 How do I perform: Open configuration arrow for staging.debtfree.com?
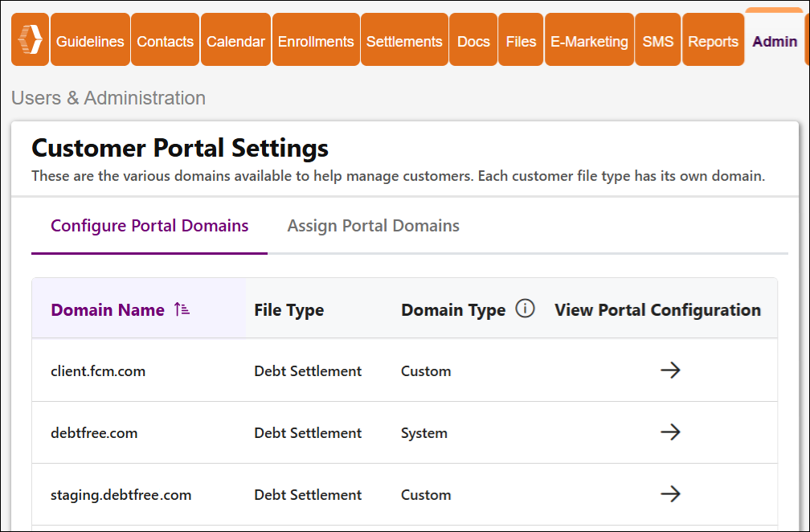tap(670, 493)
